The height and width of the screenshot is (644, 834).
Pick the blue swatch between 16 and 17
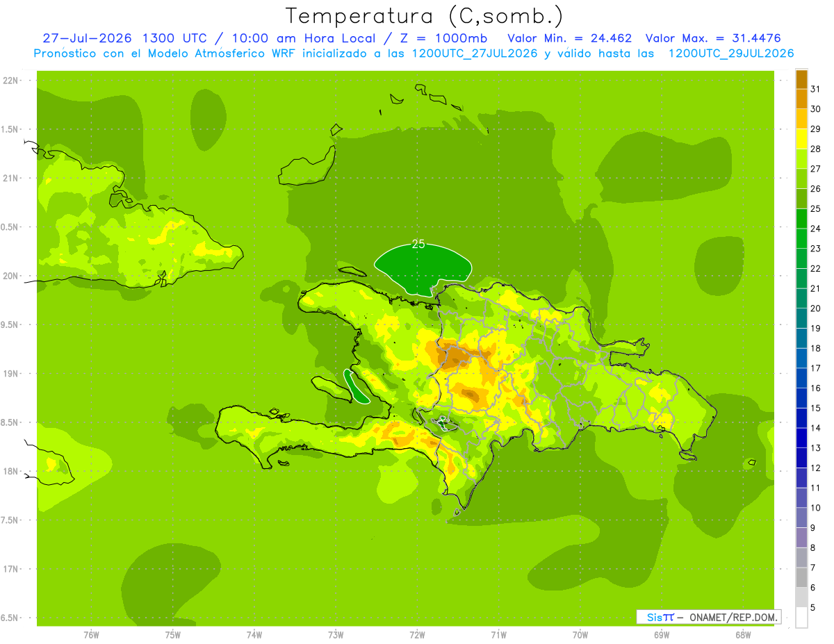click(801, 378)
